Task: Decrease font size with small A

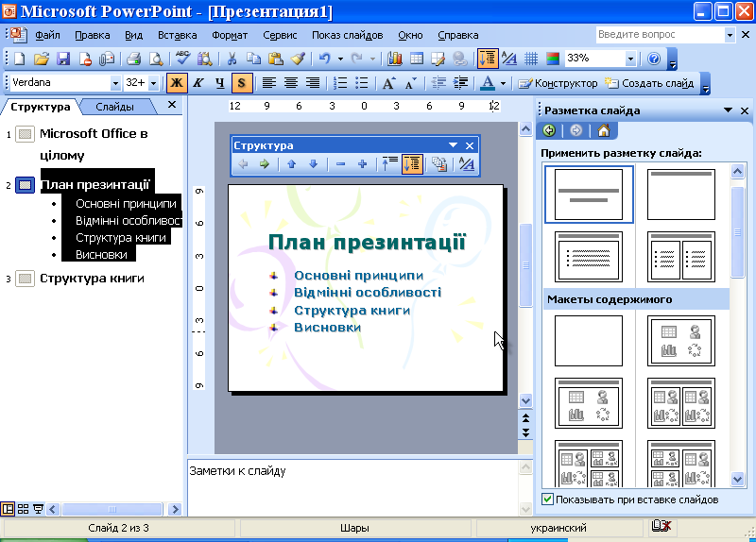Action: click(410, 83)
